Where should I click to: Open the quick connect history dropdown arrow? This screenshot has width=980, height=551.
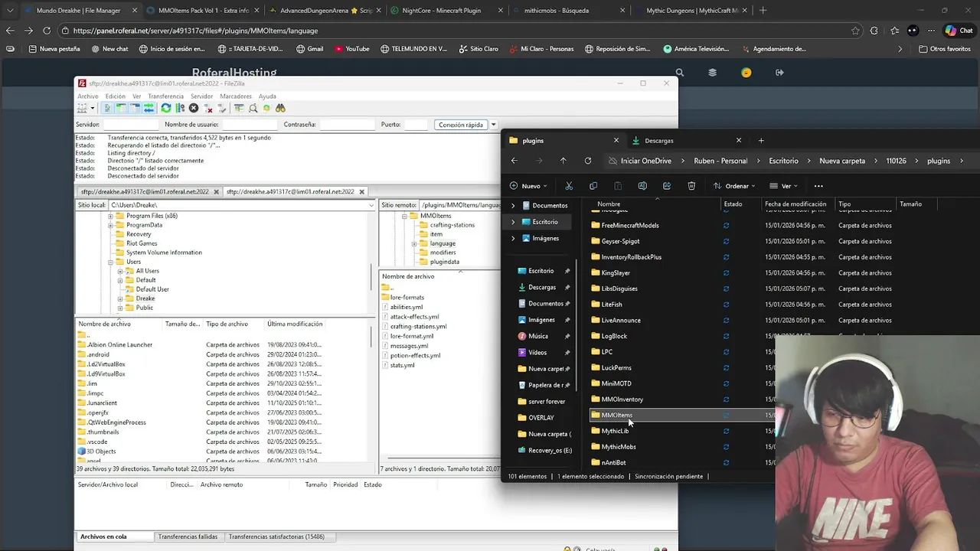pyautogui.click(x=494, y=125)
